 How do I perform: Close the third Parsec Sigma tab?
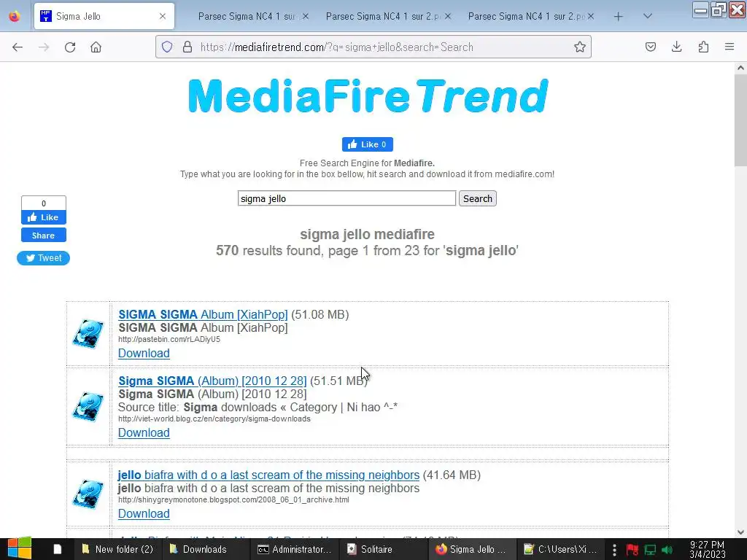(591, 16)
